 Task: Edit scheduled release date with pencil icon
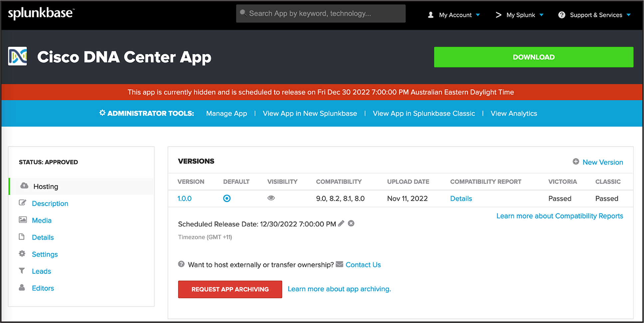point(341,223)
